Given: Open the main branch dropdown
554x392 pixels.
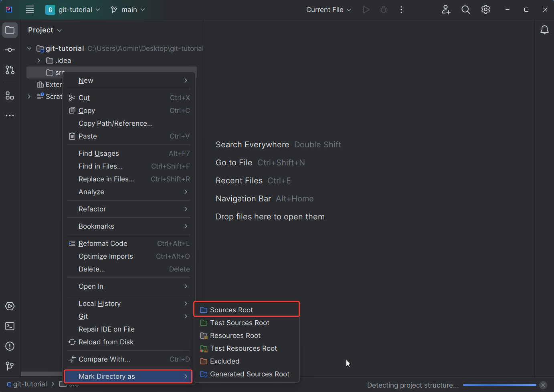Looking at the screenshot, I should pyautogui.click(x=128, y=10).
